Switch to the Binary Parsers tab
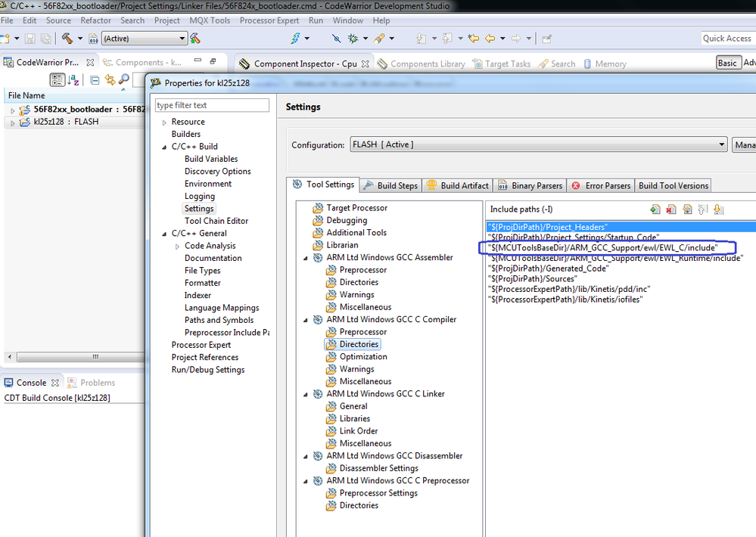 point(530,185)
